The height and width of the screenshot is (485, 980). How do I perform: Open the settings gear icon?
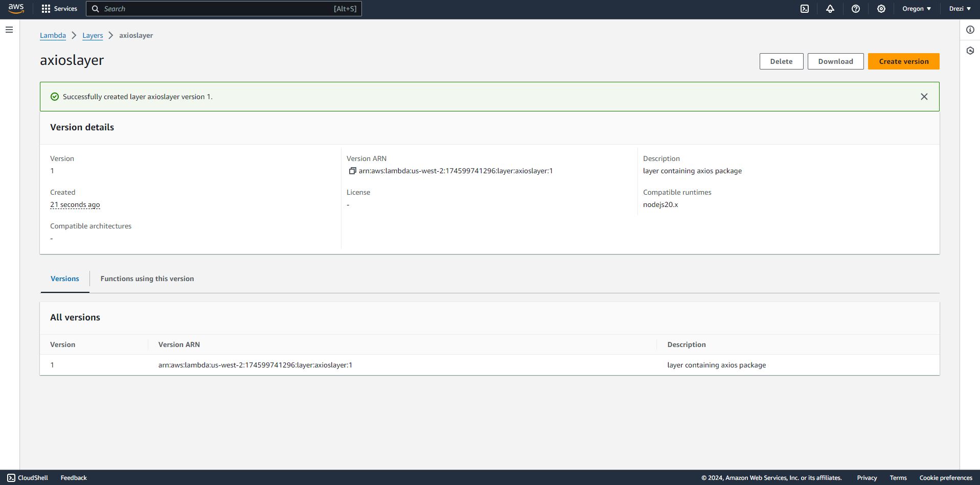point(881,9)
